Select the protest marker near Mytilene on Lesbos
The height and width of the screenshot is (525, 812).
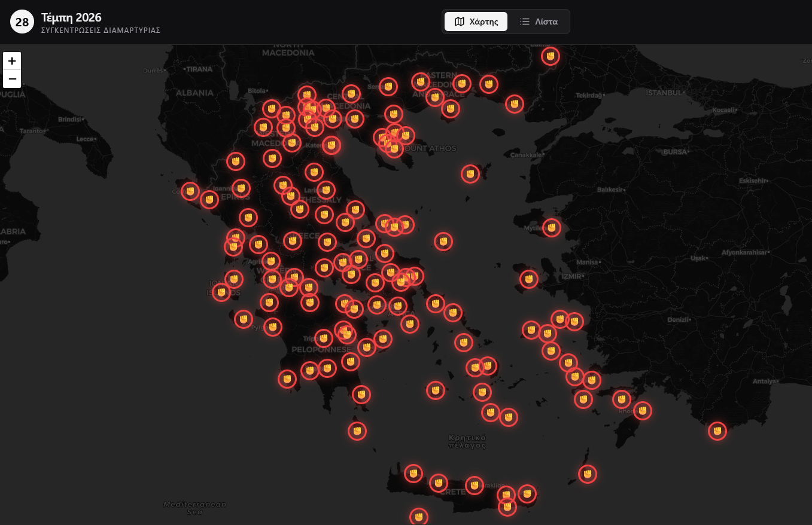point(551,227)
